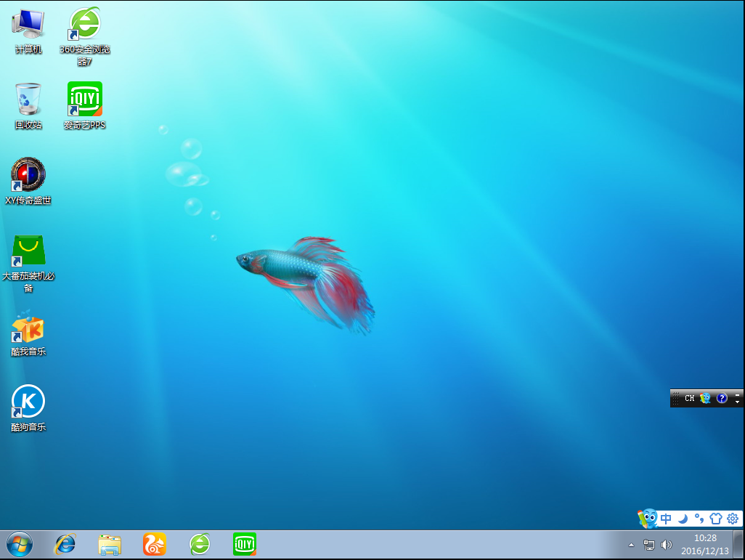Viewport: 745px width, 560px height.
Task: Select the 酷我音乐 desktop shortcut
Action: coord(28,333)
